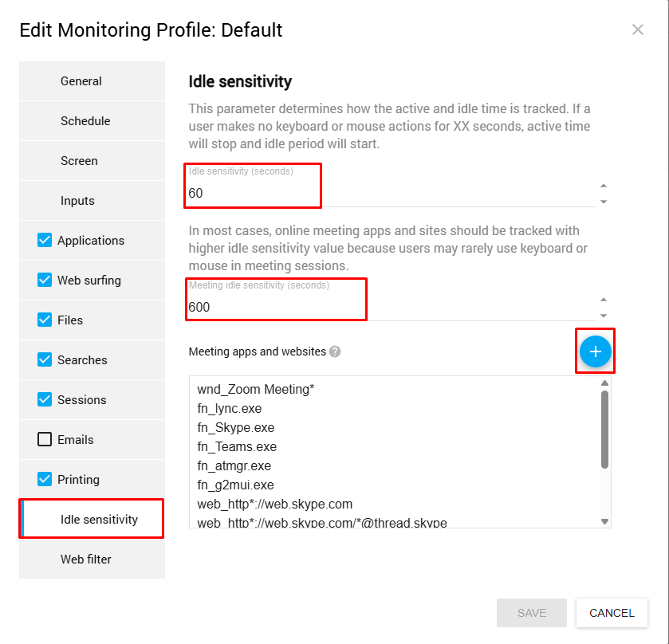Increase Idle sensitivity with up arrow
The height and width of the screenshot is (644, 669).
tap(604, 186)
